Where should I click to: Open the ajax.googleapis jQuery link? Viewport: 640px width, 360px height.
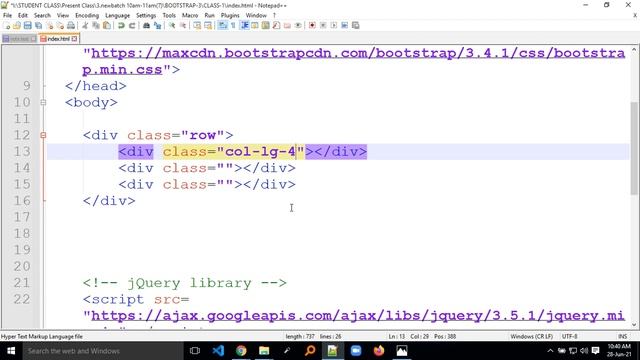358,316
